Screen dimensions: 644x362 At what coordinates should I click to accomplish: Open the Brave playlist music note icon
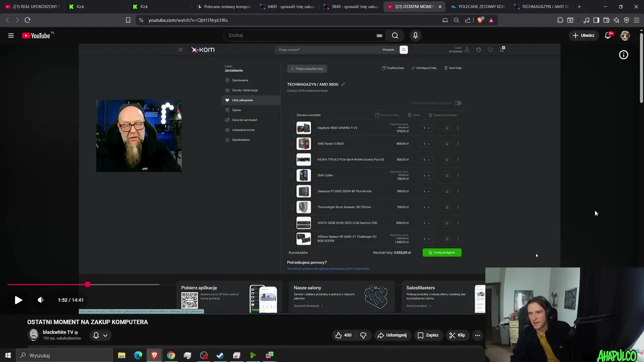pos(586,20)
